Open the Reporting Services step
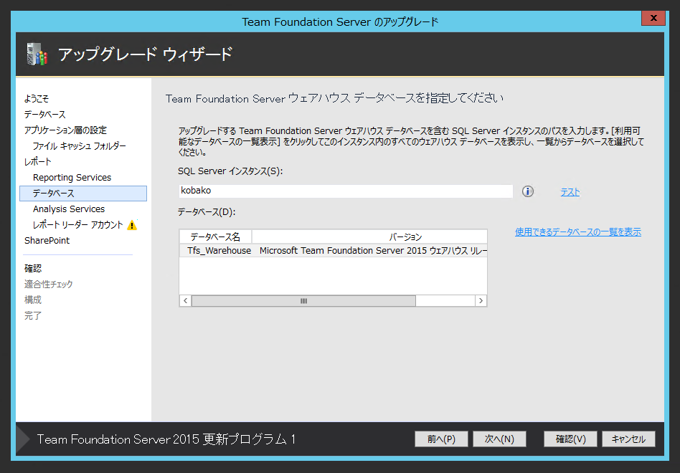 coord(72,177)
